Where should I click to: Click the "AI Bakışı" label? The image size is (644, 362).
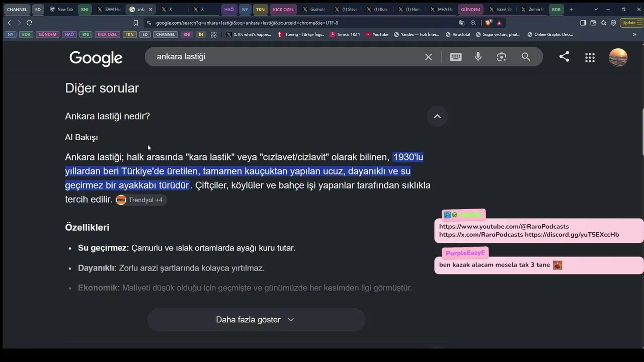pos(82,137)
